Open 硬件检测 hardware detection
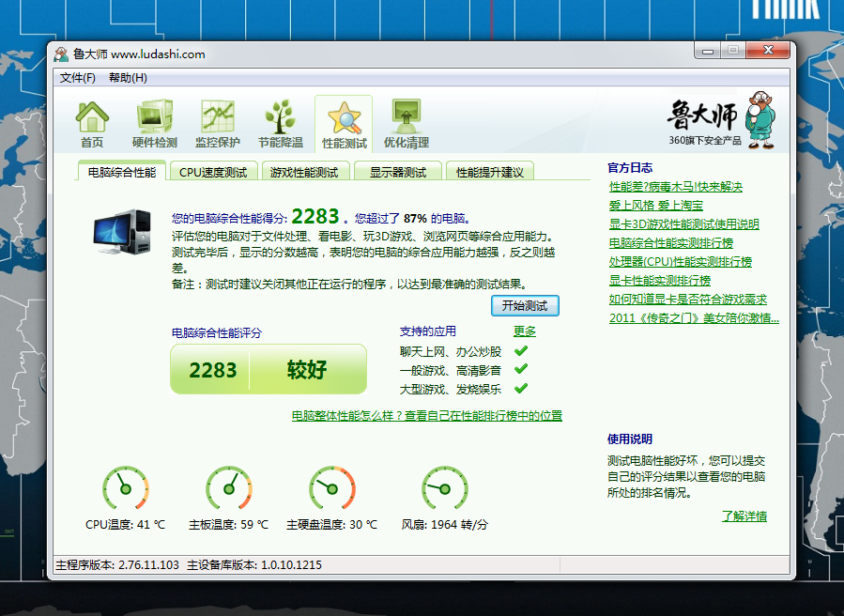 155,124
